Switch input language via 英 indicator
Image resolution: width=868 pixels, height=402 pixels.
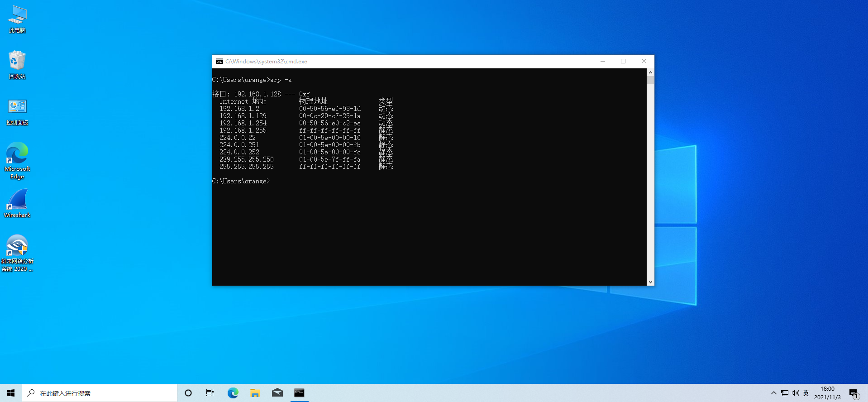click(806, 393)
